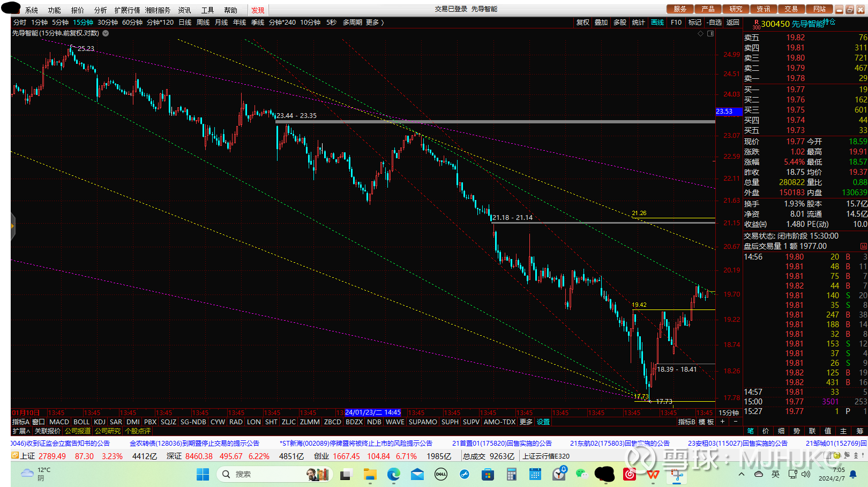This screenshot has width=868, height=487.
Task: Click the highlighted date 24/01/23 marker
Action: click(x=372, y=412)
